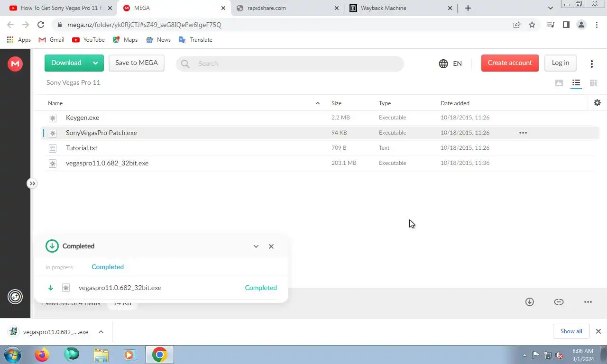Click the get link icon in selection bar
Viewport: 607px width, 364px height.
tap(559, 302)
